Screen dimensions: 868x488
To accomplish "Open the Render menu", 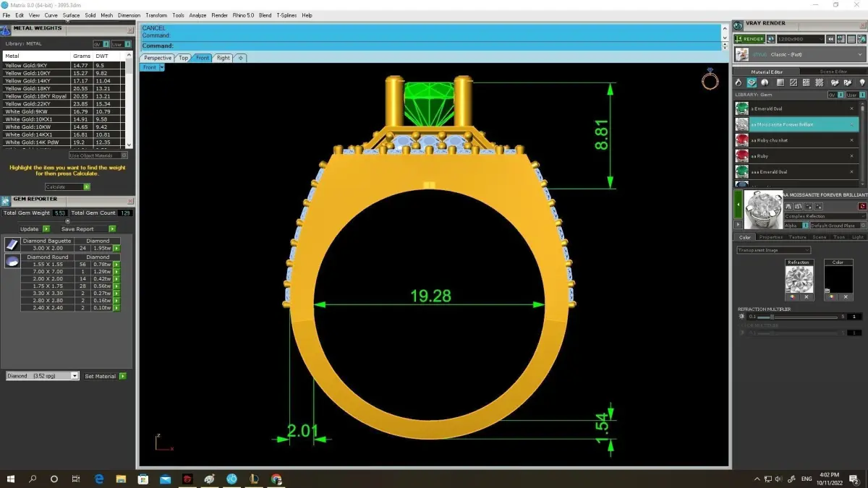I will [219, 15].
